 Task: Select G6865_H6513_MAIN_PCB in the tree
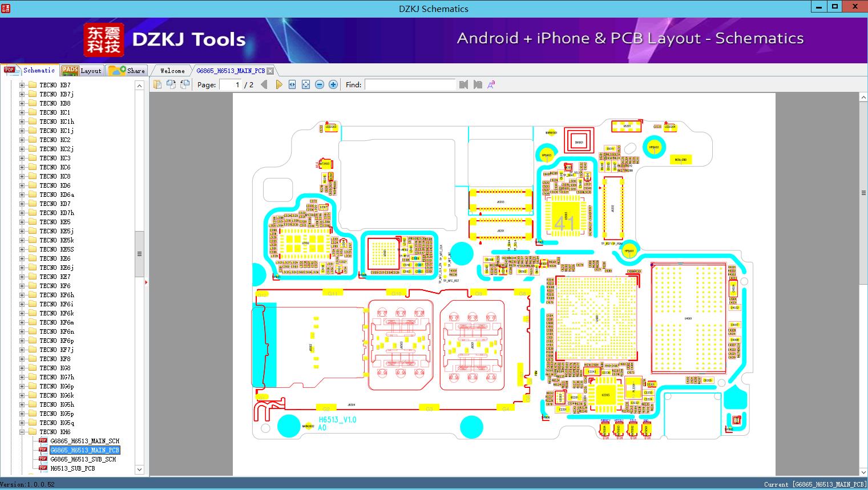coord(85,450)
